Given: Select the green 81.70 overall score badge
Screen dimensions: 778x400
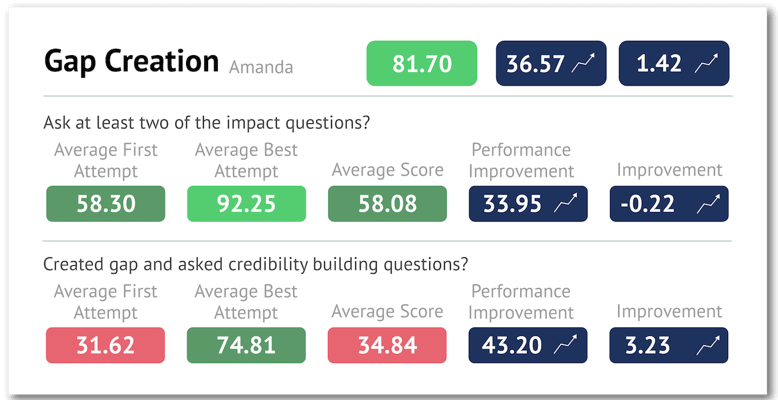Looking at the screenshot, I should pyautogui.click(x=423, y=65).
